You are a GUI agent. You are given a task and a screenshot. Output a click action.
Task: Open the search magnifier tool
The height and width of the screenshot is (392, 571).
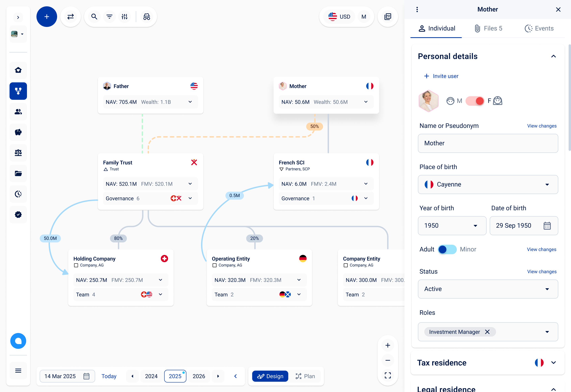[x=94, y=17]
